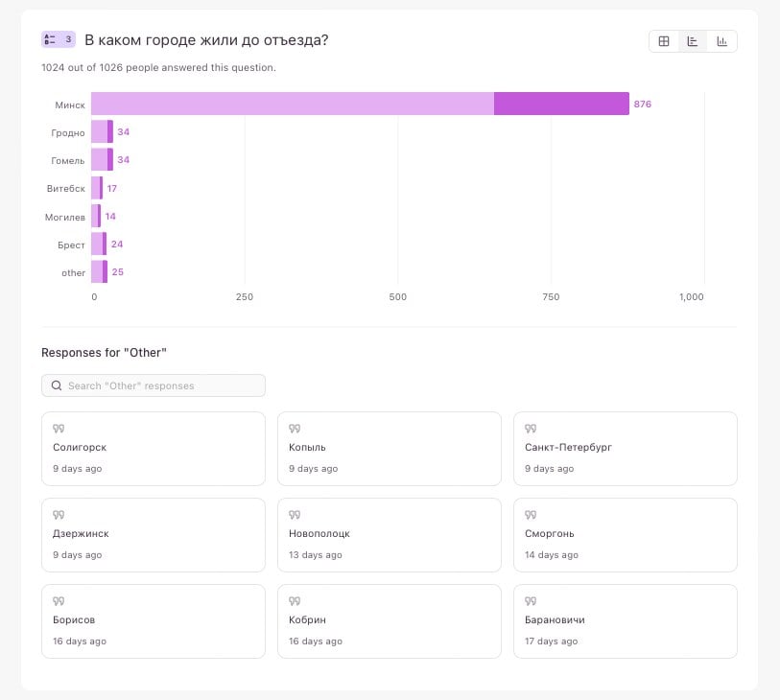Open the Дзержинск response card
The height and width of the screenshot is (700, 780).
point(154,535)
